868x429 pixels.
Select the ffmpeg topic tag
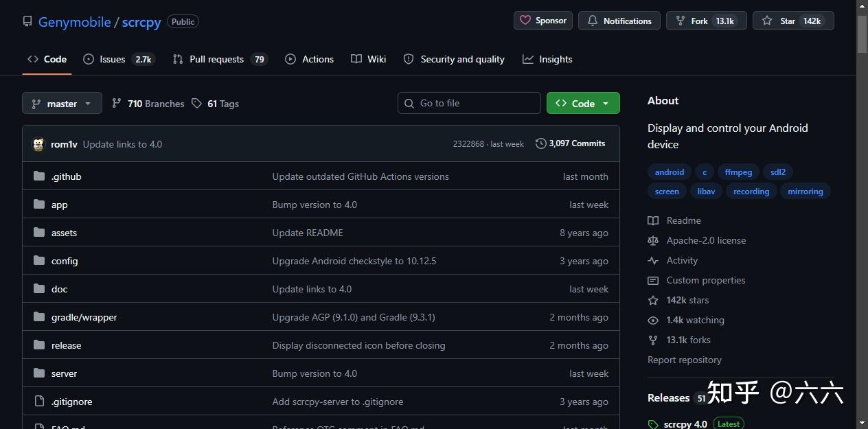(738, 172)
